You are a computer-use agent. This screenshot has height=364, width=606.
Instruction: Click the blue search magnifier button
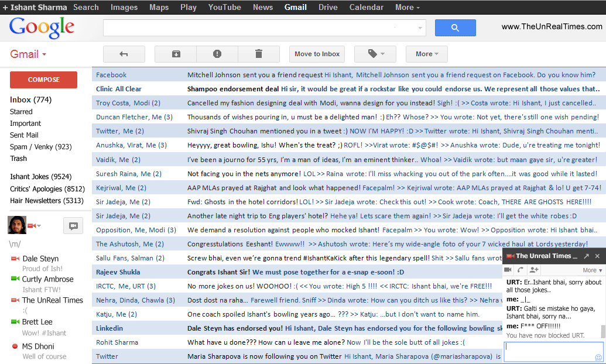click(x=456, y=28)
